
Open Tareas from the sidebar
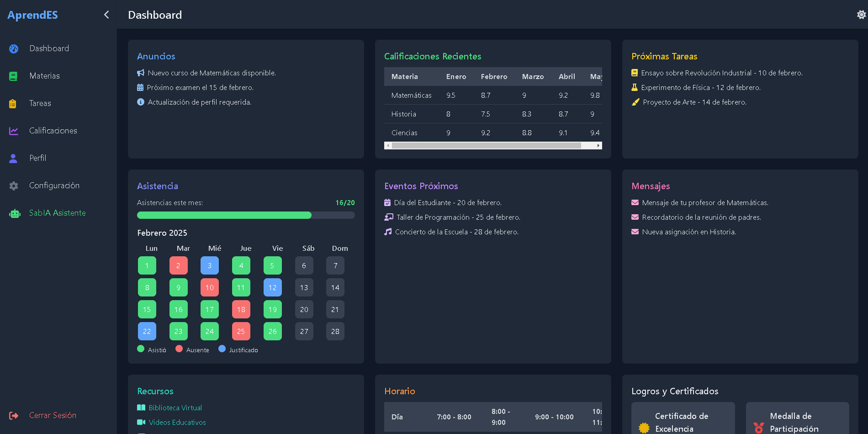point(40,103)
